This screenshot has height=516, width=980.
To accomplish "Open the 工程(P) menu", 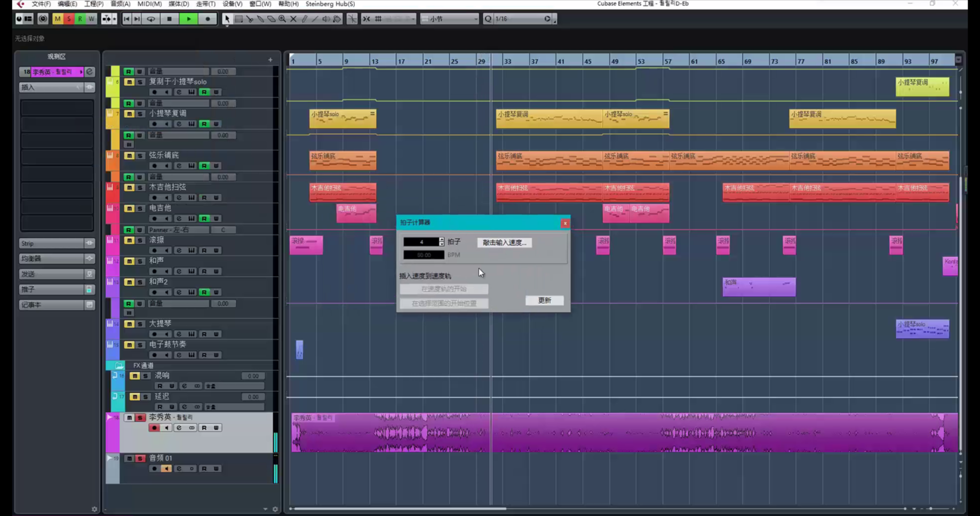I will [94, 4].
